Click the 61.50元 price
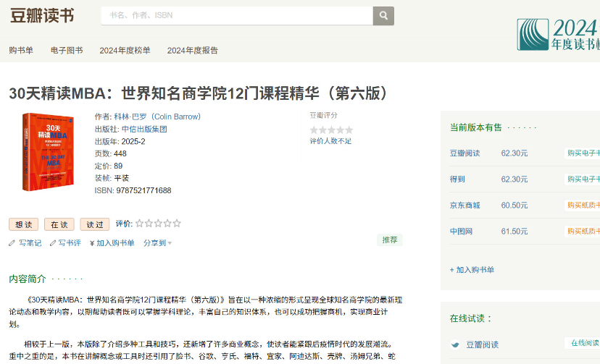The width and height of the screenshot is (600, 364). tap(514, 231)
